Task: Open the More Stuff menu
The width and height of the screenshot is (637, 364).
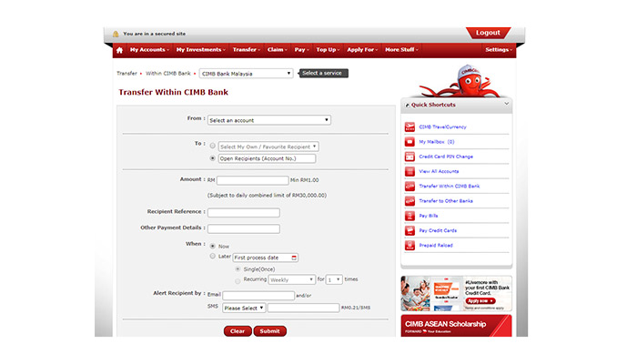Action: click(401, 50)
